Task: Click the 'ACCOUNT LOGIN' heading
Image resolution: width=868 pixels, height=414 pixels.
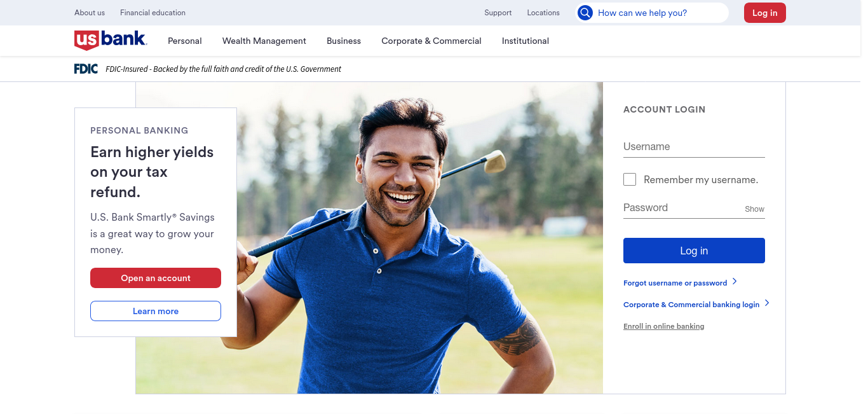Action: pyautogui.click(x=664, y=109)
